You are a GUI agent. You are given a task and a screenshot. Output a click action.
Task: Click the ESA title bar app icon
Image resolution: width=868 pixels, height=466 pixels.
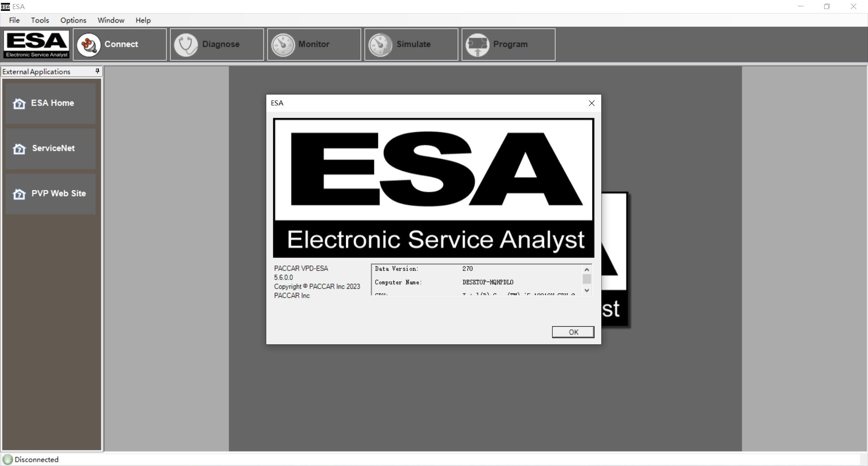5,7
